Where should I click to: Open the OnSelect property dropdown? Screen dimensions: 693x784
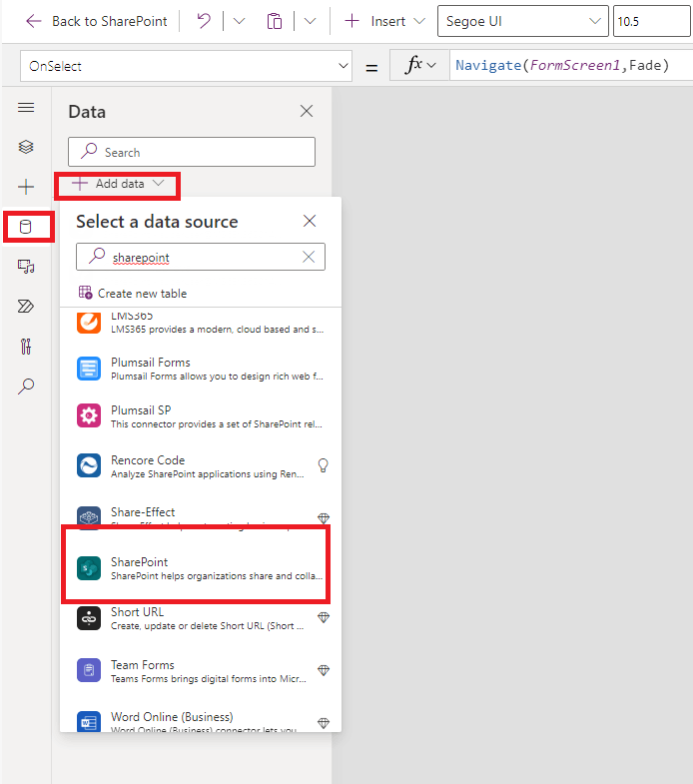[186, 66]
